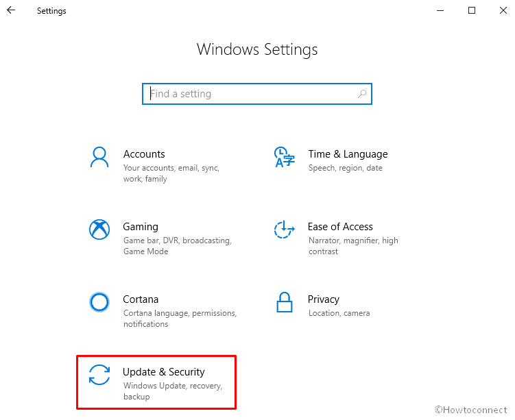The width and height of the screenshot is (515, 420).
Task: Go back with the back arrow
Action: coord(11,10)
